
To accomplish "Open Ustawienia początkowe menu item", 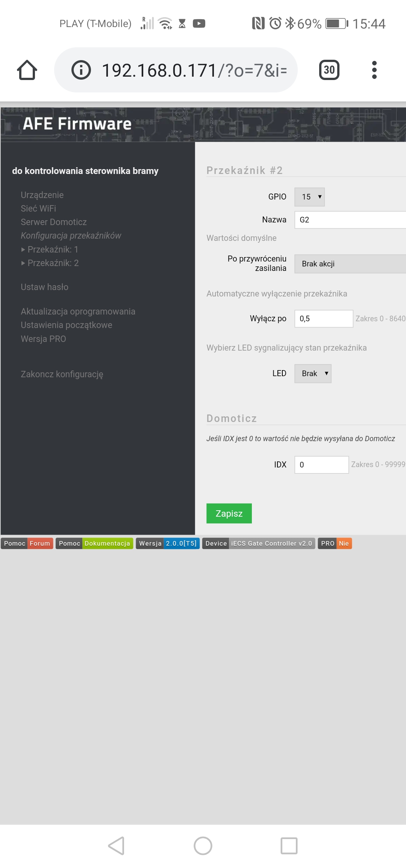I will coord(67,325).
